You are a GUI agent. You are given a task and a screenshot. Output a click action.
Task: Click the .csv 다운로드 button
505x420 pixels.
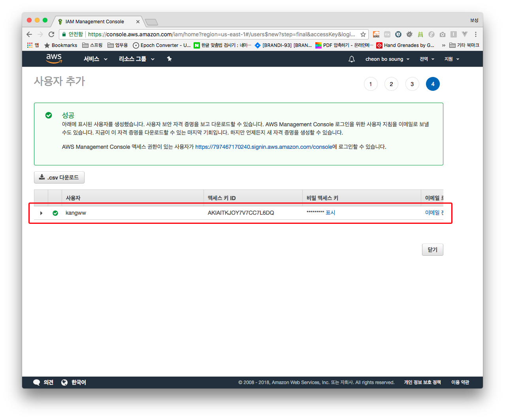(x=59, y=178)
